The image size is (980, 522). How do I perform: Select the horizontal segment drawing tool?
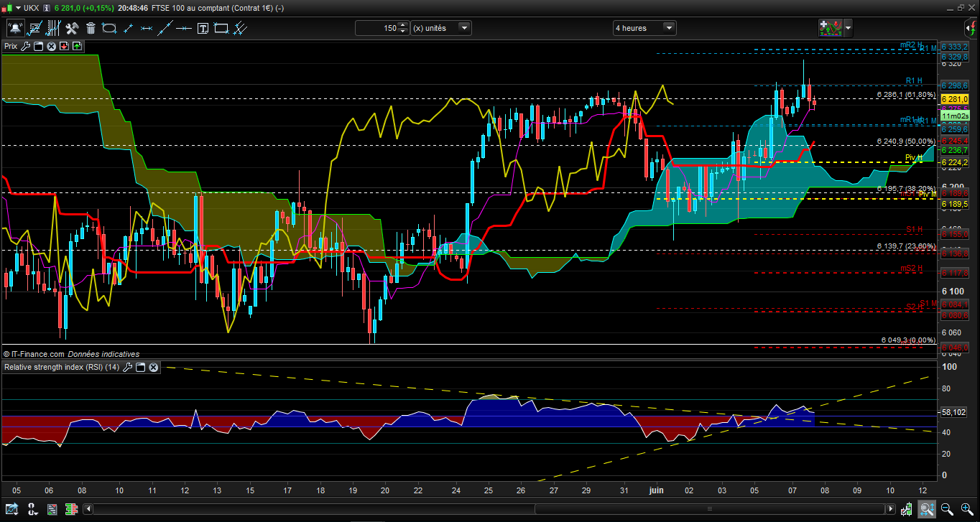(147, 28)
